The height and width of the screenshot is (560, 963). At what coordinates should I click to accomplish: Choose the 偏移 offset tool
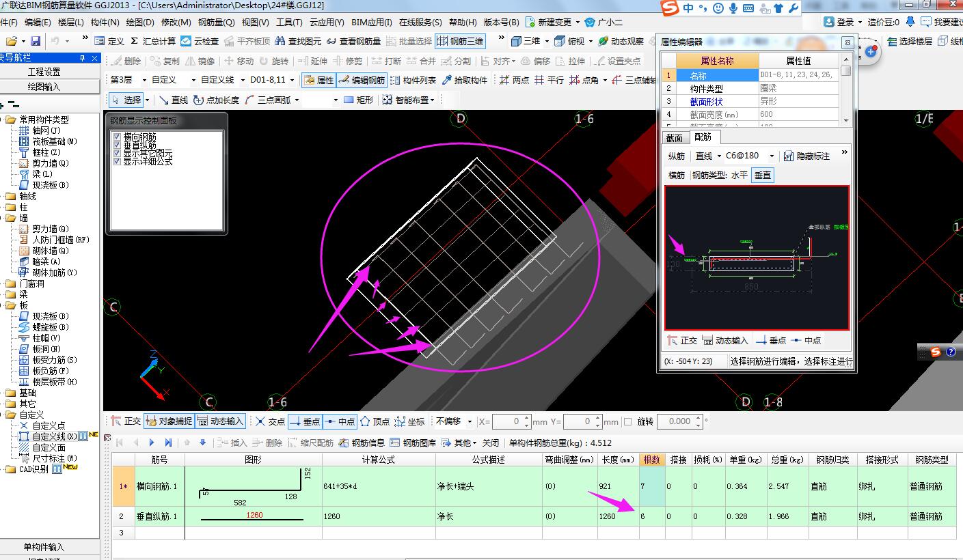[x=535, y=61]
